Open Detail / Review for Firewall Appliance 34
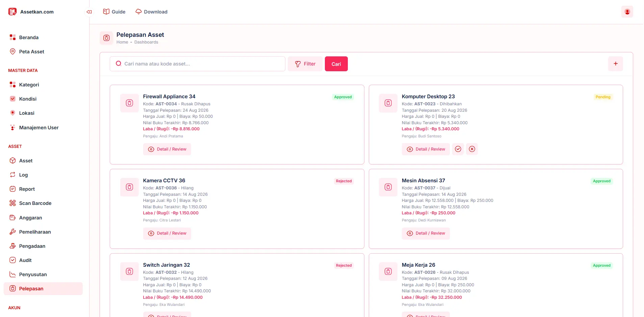This screenshot has height=317, width=644. (x=167, y=149)
